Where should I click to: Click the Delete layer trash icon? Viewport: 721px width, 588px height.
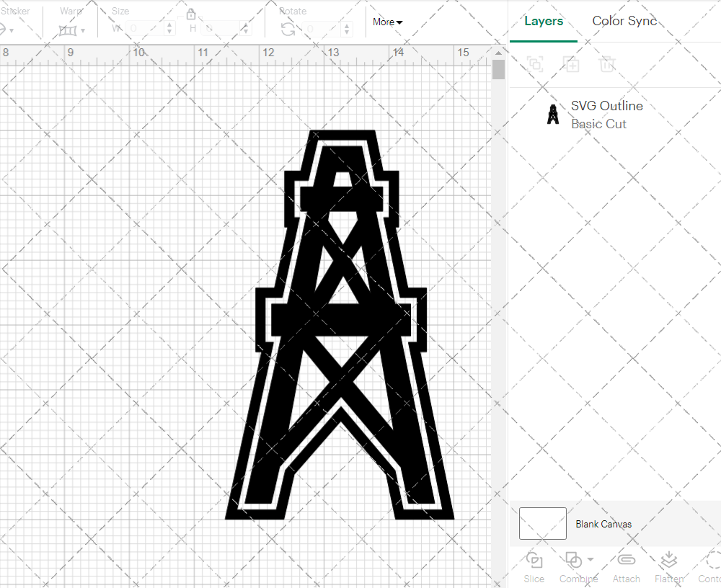tap(607, 64)
